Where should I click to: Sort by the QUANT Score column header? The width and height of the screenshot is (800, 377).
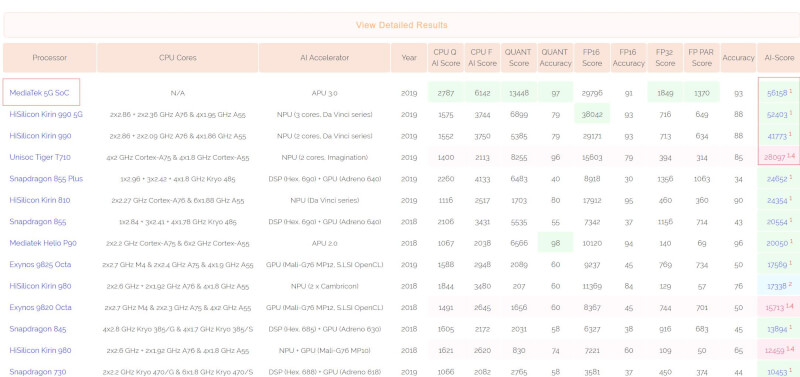(x=518, y=58)
